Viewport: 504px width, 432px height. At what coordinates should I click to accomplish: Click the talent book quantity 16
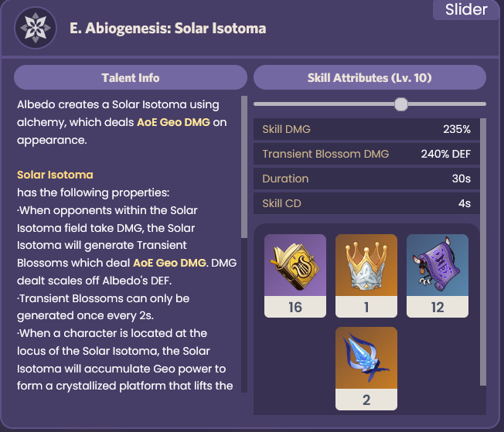pos(295,307)
